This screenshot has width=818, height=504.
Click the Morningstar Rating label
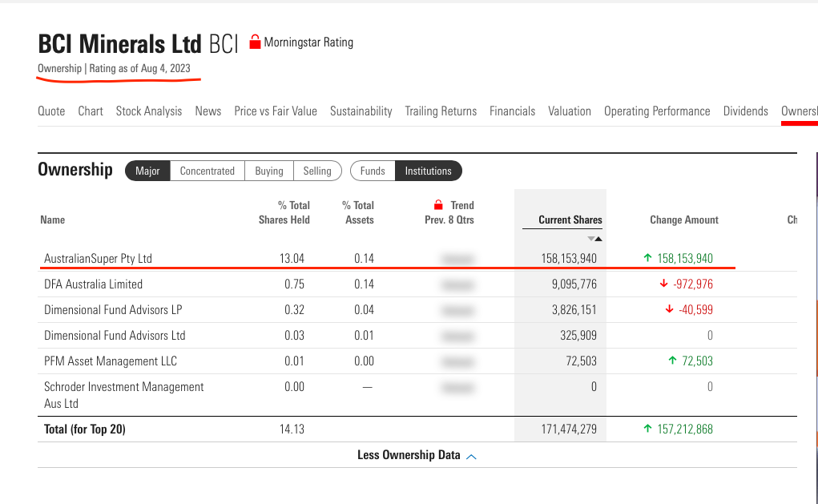(308, 42)
